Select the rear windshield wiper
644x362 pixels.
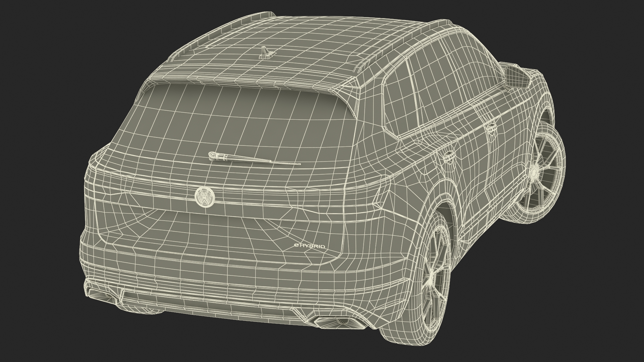click(254, 159)
